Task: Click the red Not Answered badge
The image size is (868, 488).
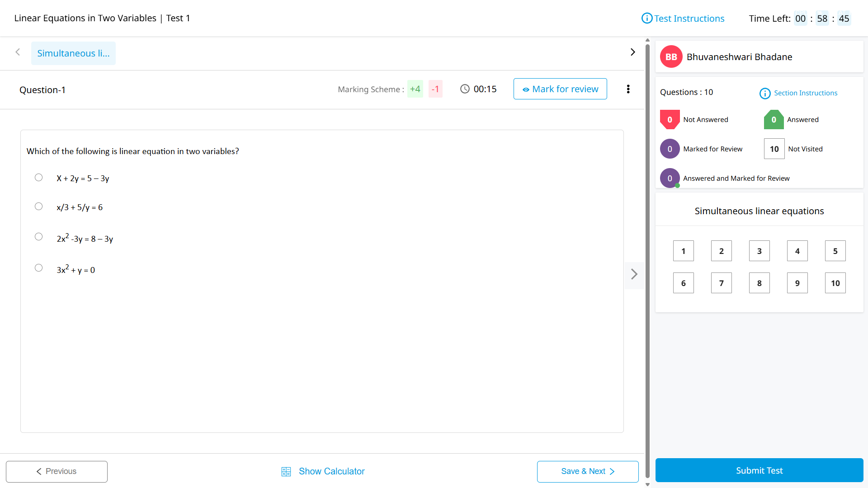Action: click(670, 120)
